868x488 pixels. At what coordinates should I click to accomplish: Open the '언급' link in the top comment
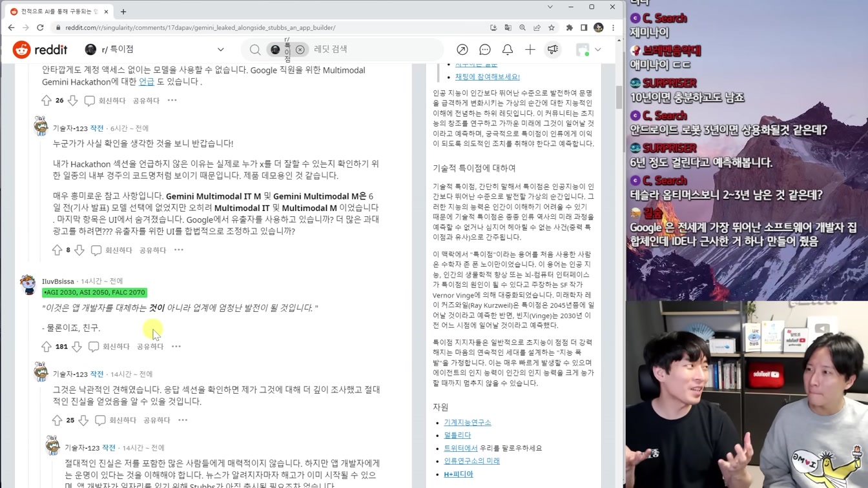pyautogui.click(x=147, y=82)
